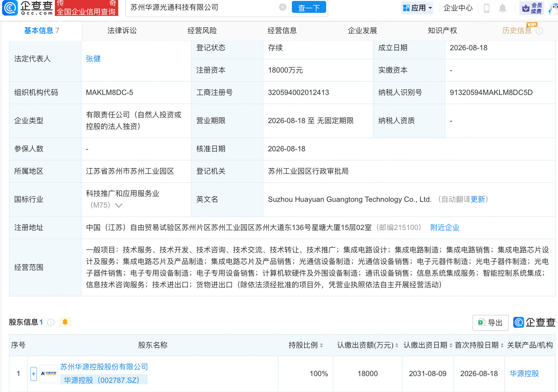This screenshot has width=558, height=392.
Task: Open 苏州华源控股股份有限公司 shareholder link
Action: tap(104, 367)
